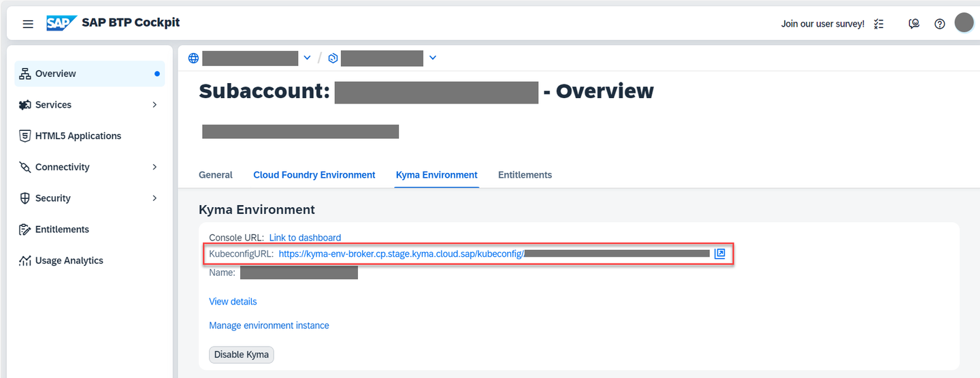980x378 pixels.
Task: Click the Connectivity plug icon
Action: [25, 167]
